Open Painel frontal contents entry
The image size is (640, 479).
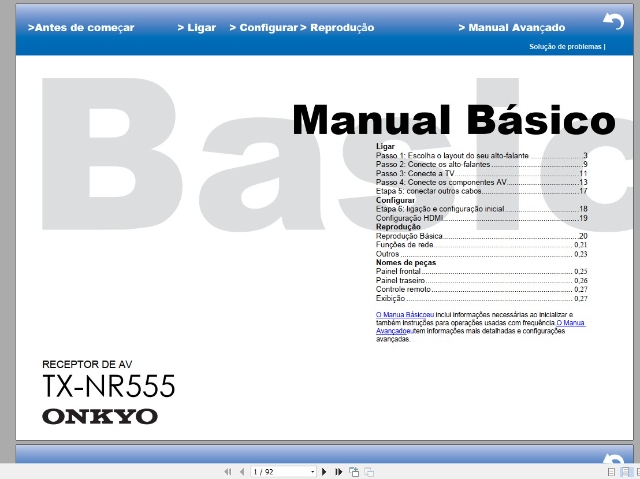pyautogui.click(x=482, y=271)
